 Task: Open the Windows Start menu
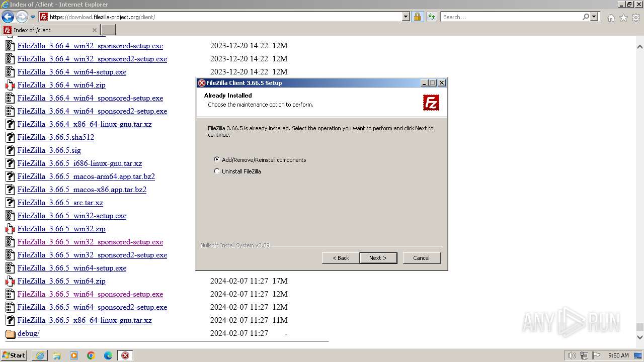tap(14, 355)
